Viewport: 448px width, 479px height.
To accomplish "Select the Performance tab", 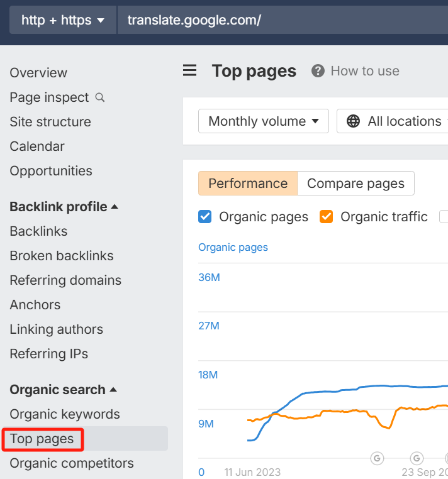I will pos(248,184).
